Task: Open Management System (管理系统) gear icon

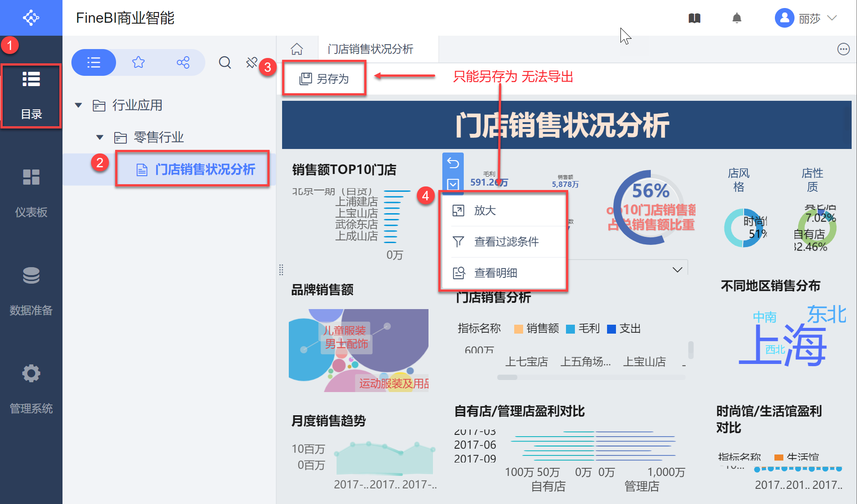Action: (31, 374)
